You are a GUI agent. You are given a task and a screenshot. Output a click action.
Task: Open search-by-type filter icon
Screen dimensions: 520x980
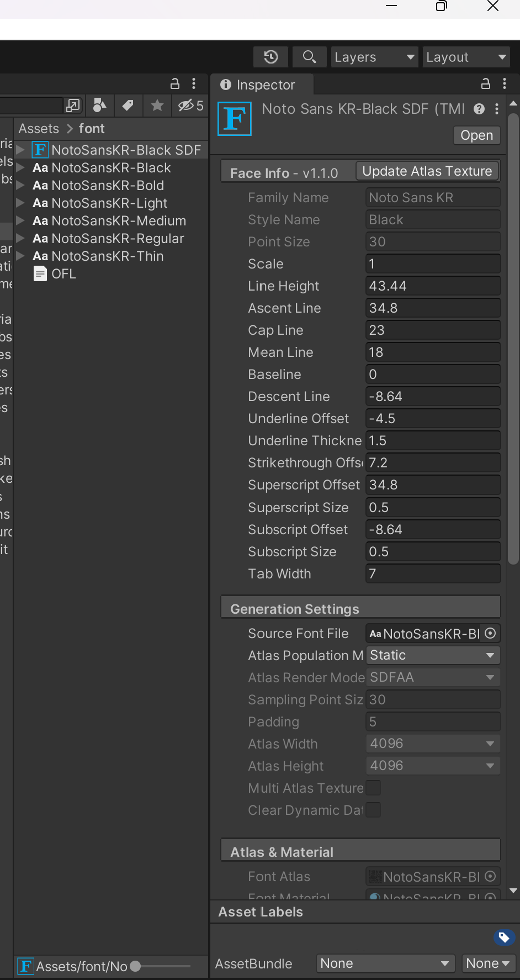click(x=100, y=105)
